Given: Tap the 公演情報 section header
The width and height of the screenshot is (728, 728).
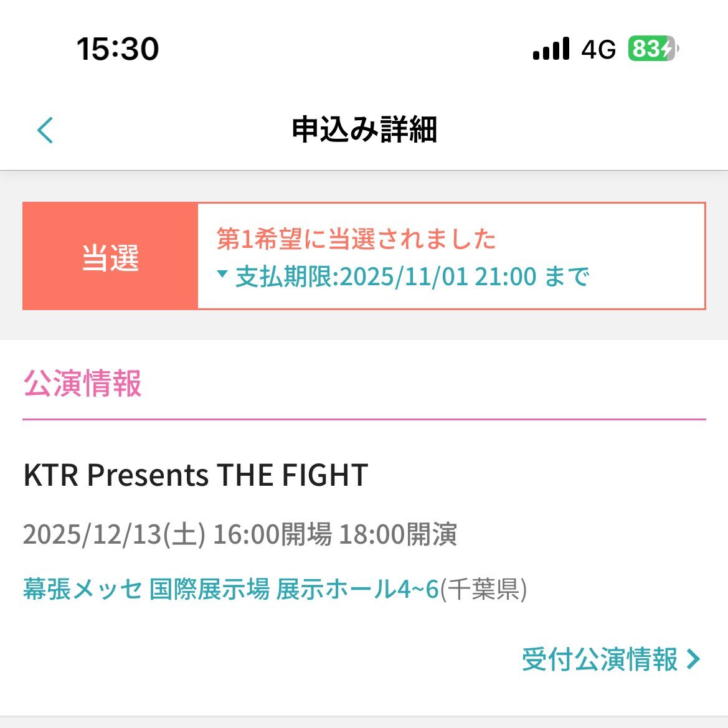Looking at the screenshot, I should click(x=82, y=383).
